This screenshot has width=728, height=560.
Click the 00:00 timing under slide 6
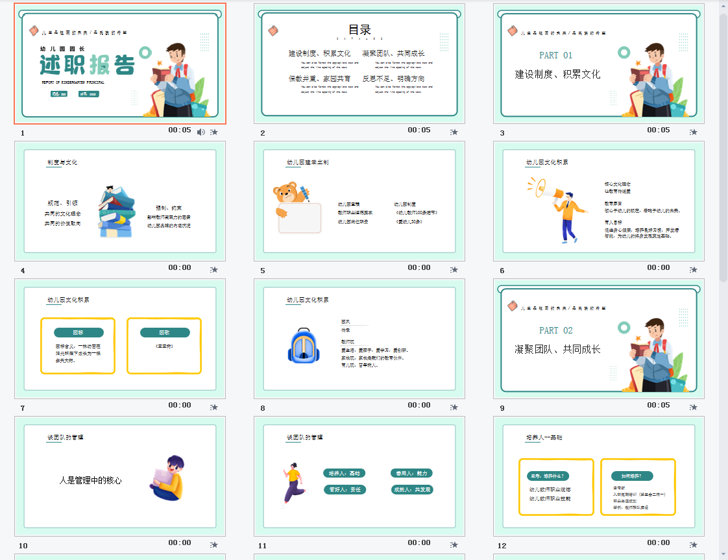pos(659,267)
